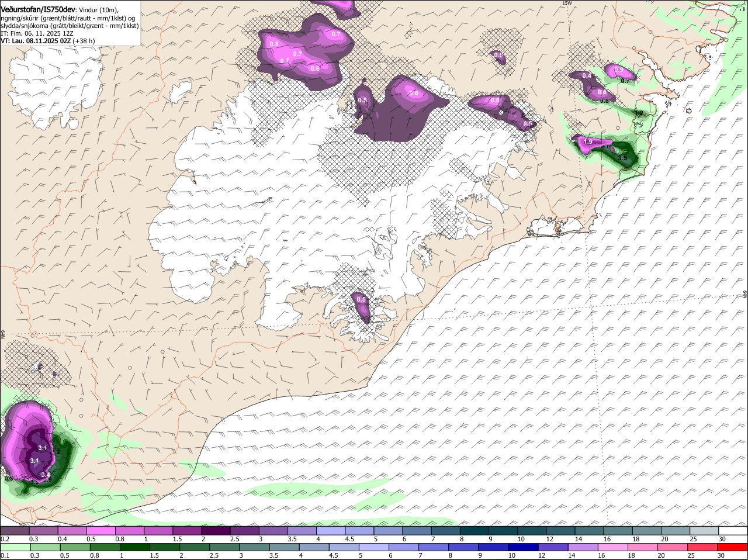This screenshot has height=560, width=748.
Task: Click the dark mauve 0.2 swatch, upper legend row
Action: 15,531
